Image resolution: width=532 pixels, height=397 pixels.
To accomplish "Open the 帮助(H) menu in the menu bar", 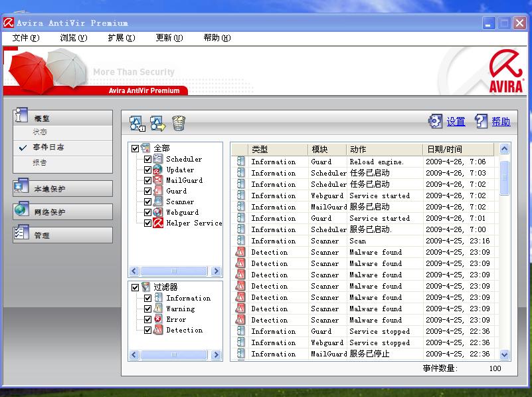I will tap(217, 38).
